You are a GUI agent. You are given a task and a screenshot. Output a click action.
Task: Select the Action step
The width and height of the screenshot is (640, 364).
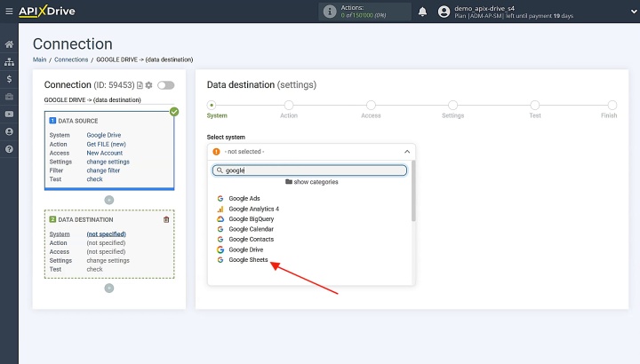tap(289, 105)
